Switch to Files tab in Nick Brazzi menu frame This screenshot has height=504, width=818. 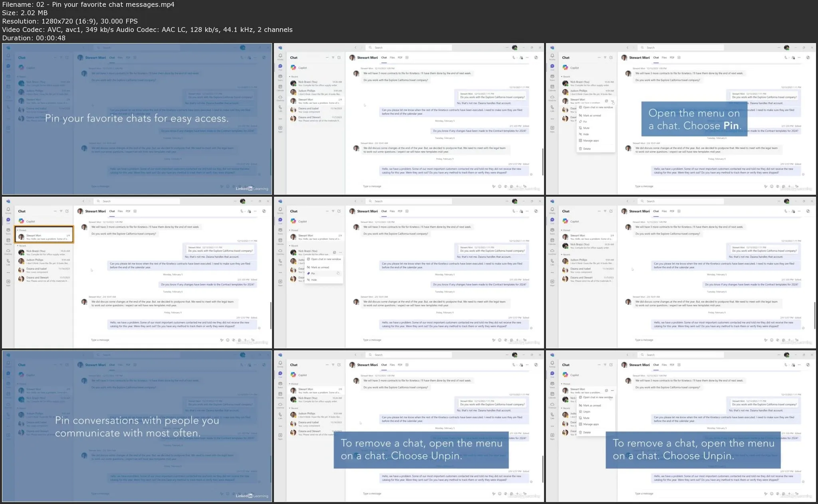coord(392,211)
